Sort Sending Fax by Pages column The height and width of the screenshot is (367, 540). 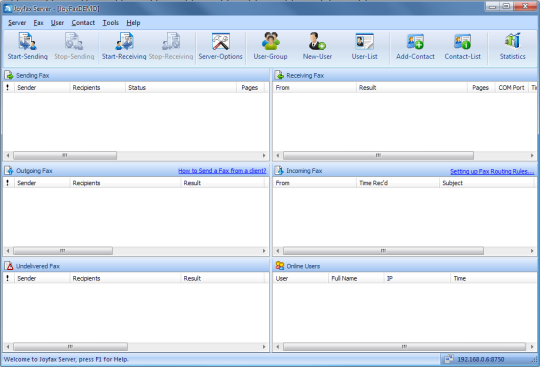point(250,87)
